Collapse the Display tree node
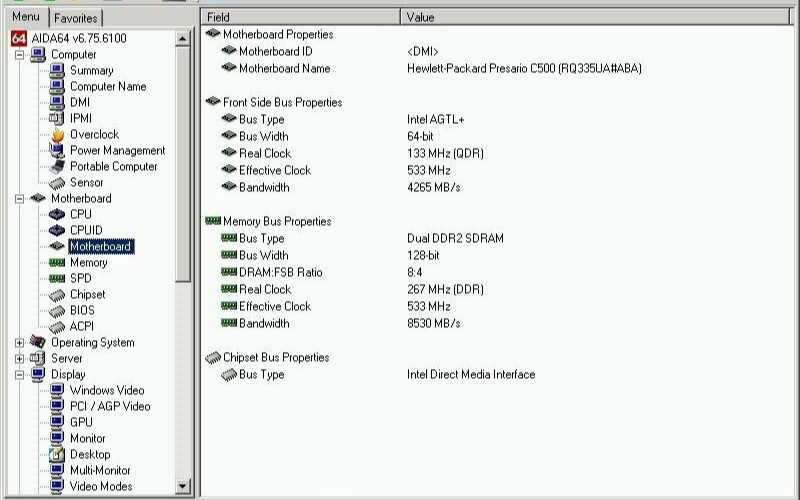 19,374
